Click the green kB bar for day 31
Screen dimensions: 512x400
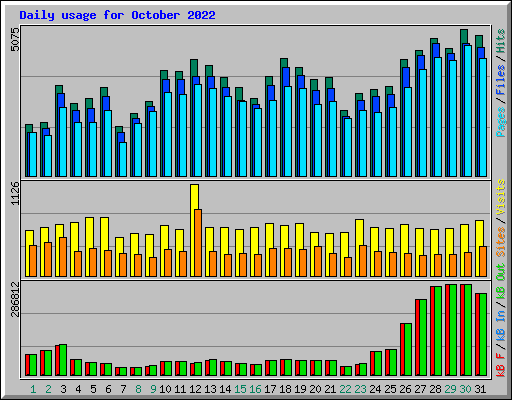(x=483, y=335)
